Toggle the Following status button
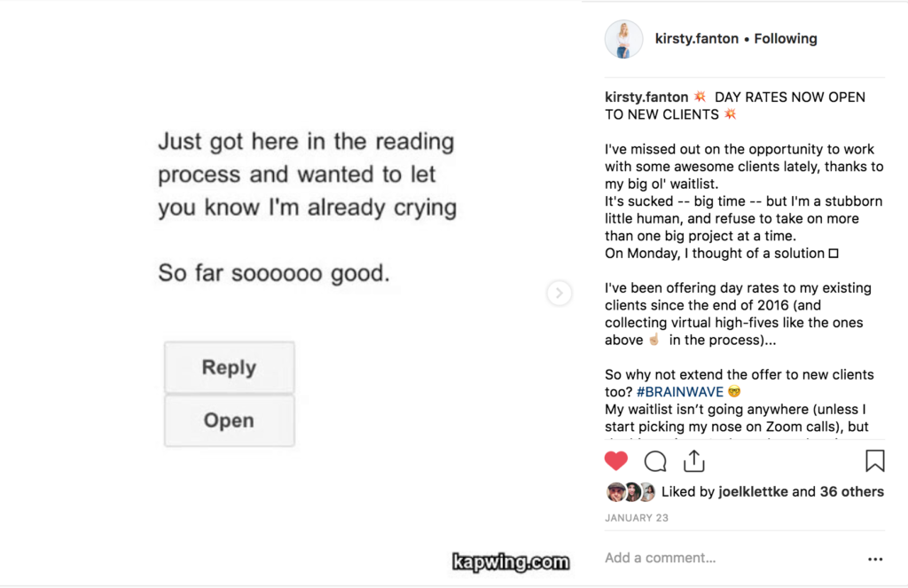Screen dimensions: 908x588 click(x=786, y=39)
